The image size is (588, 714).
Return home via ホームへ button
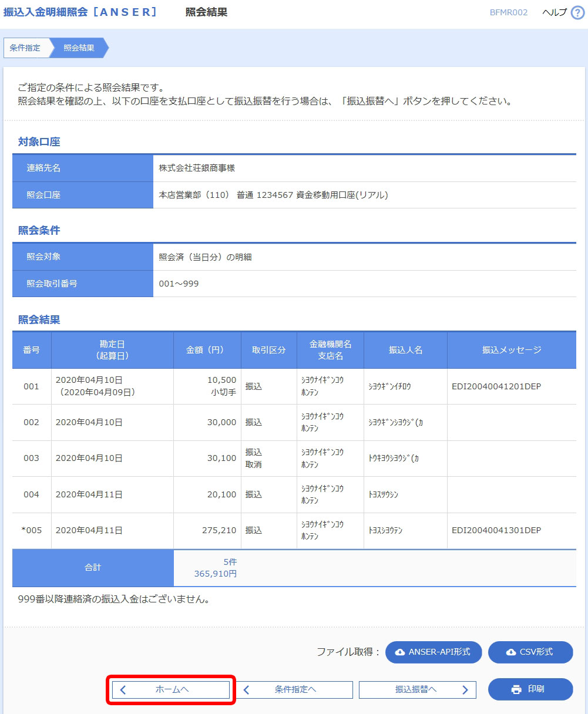point(171,690)
